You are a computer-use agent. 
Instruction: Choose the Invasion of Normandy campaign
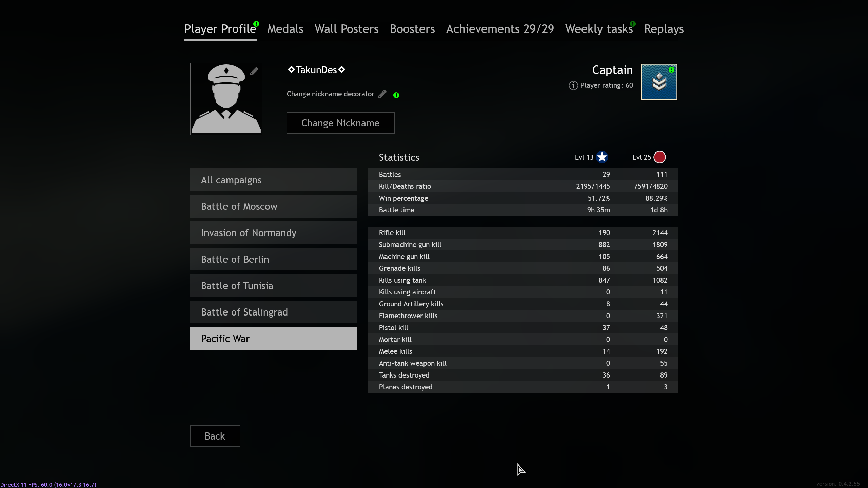coord(274,233)
